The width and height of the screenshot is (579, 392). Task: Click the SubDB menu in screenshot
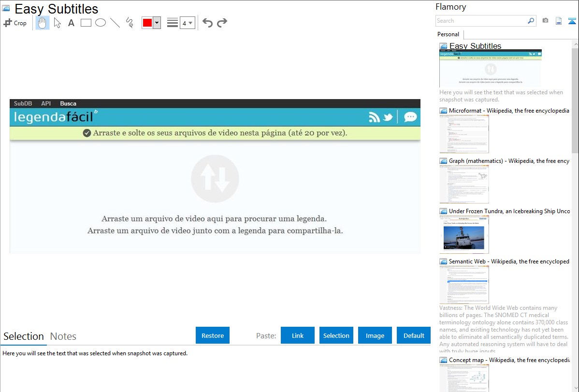click(x=23, y=103)
